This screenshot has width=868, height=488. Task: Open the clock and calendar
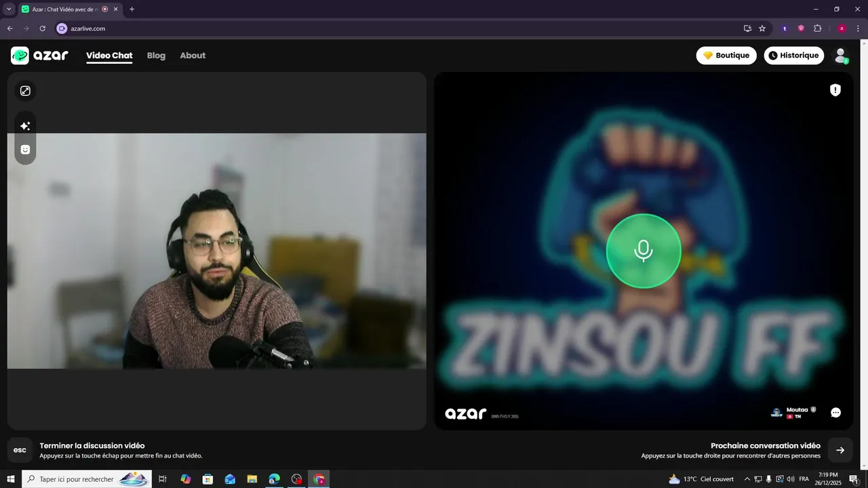[x=828, y=479]
